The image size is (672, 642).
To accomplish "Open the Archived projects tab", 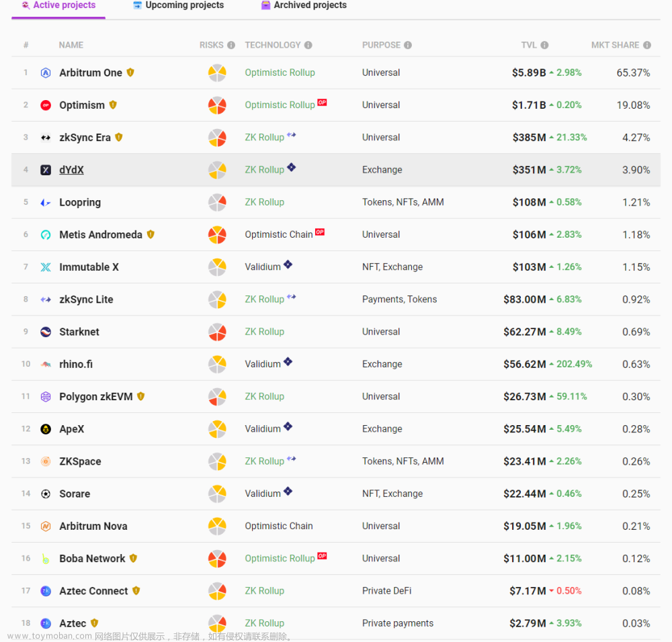I will coord(304,5).
